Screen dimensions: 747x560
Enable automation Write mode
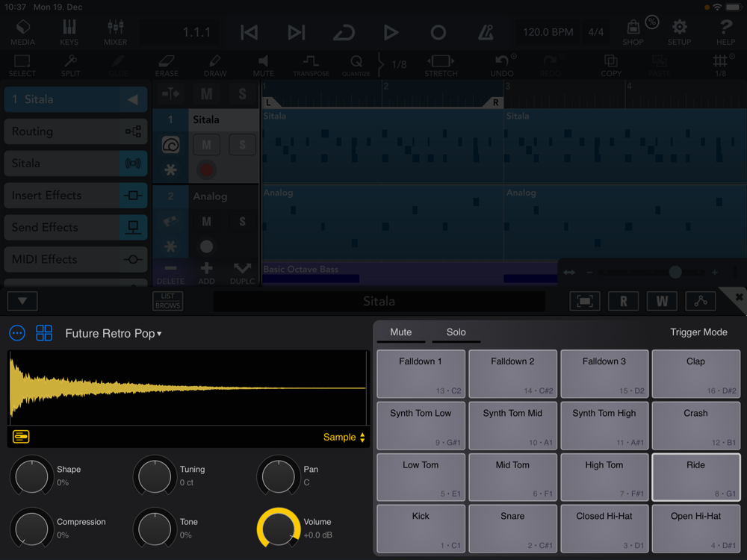(662, 301)
